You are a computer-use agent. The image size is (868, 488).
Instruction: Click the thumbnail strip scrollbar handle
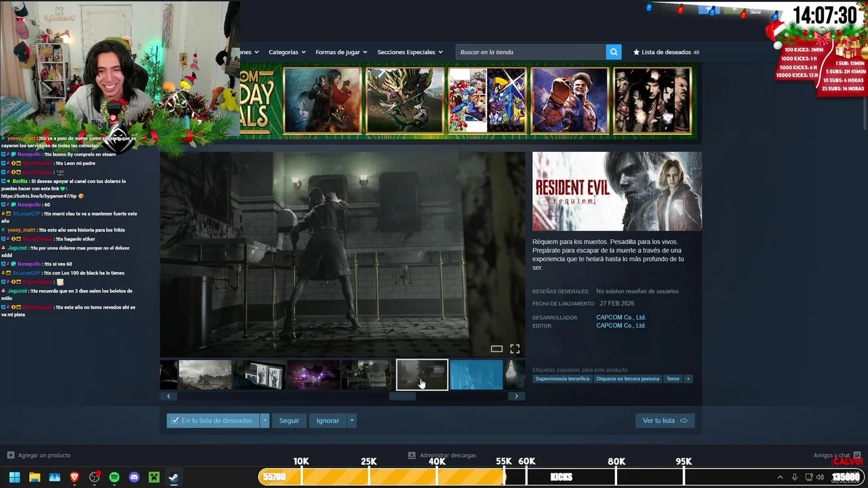(x=402, y=396)
